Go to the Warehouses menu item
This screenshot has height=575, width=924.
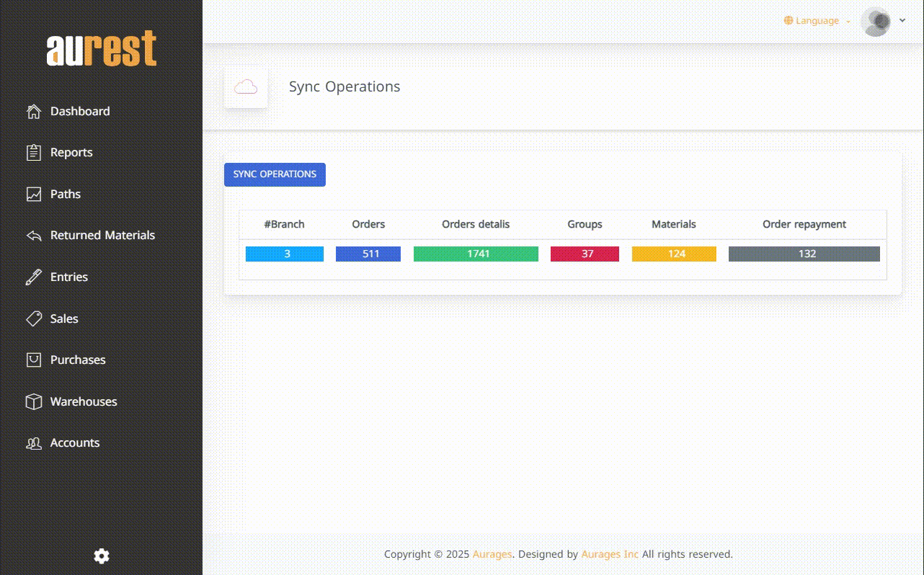tap(84, 402)
